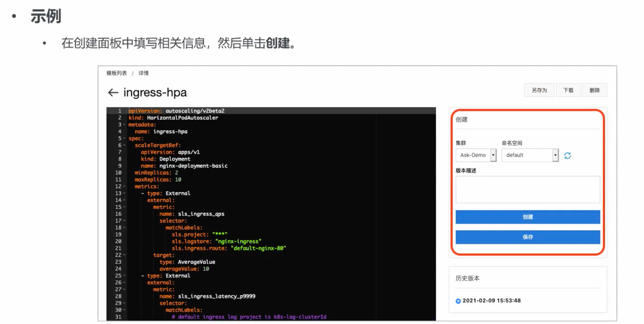Open the Ask-Demo cluster dropdown

(x=476, y=155)
